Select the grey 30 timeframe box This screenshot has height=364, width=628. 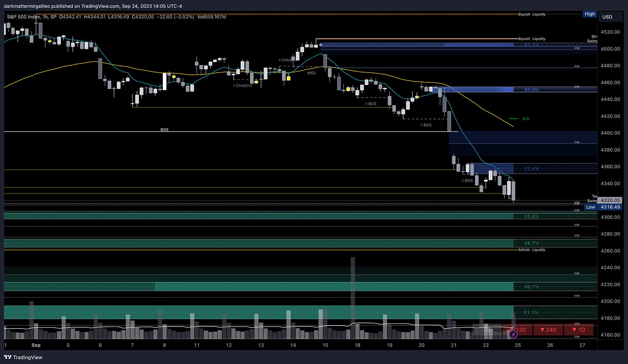[487, 330]
